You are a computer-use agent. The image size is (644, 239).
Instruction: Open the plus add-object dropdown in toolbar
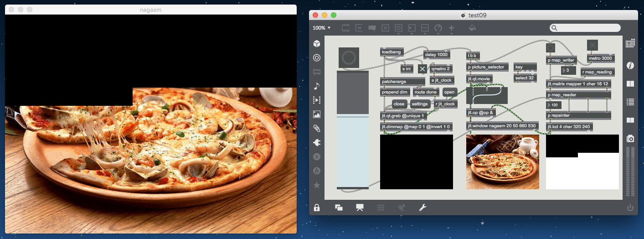pos(451,28)
